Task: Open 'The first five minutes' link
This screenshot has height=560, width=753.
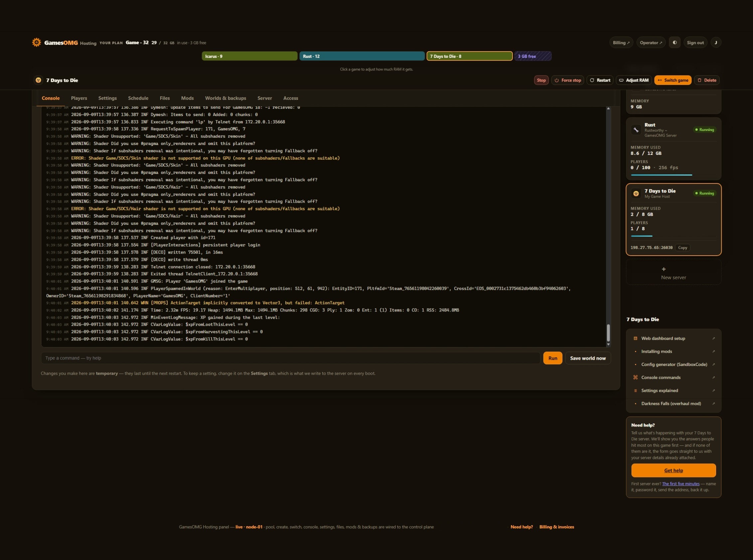Action: (x=680, y=484)
